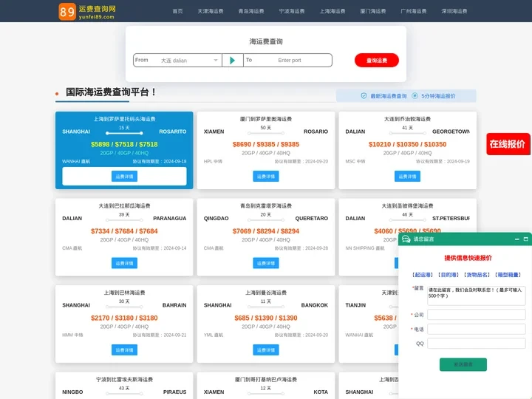Minimize the 请您留言 message panel
532x399 pixels.
(517, 239)
